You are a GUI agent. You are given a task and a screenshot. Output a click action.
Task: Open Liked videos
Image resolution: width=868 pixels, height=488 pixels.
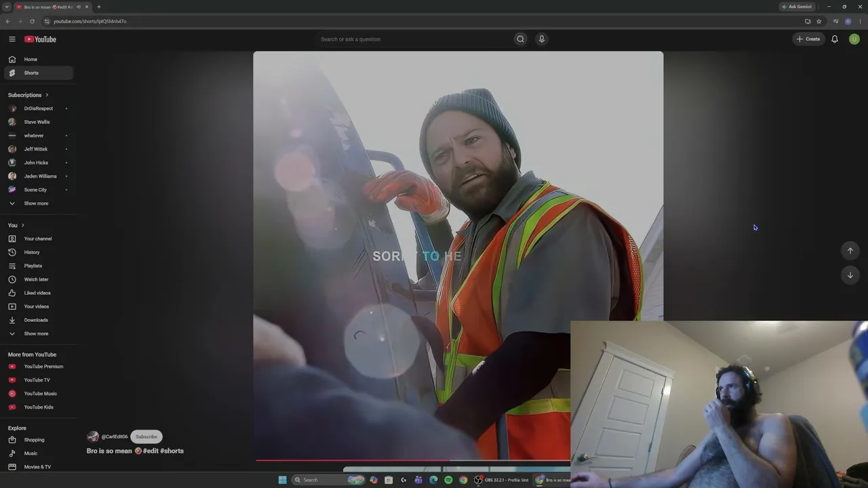point(38,293)
